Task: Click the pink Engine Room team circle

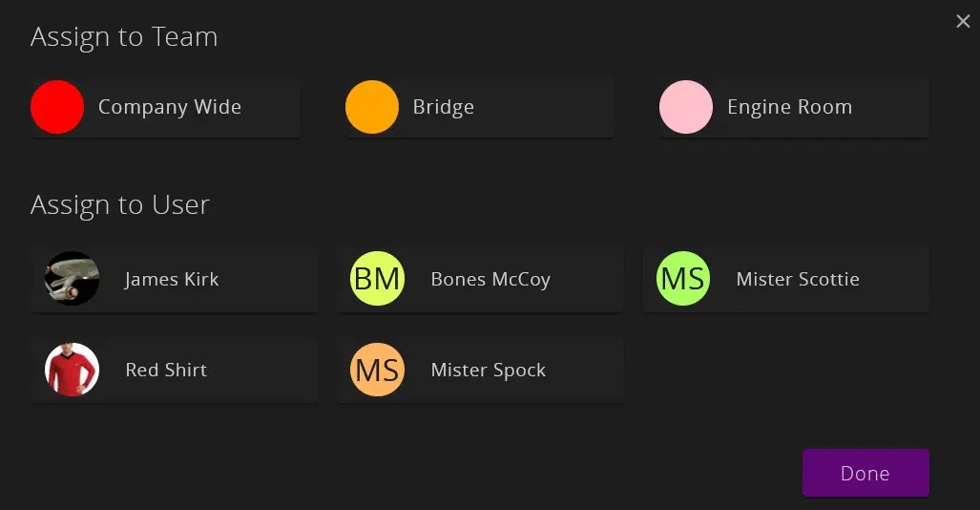Action: pyautogui.click(x=686, y=107)
